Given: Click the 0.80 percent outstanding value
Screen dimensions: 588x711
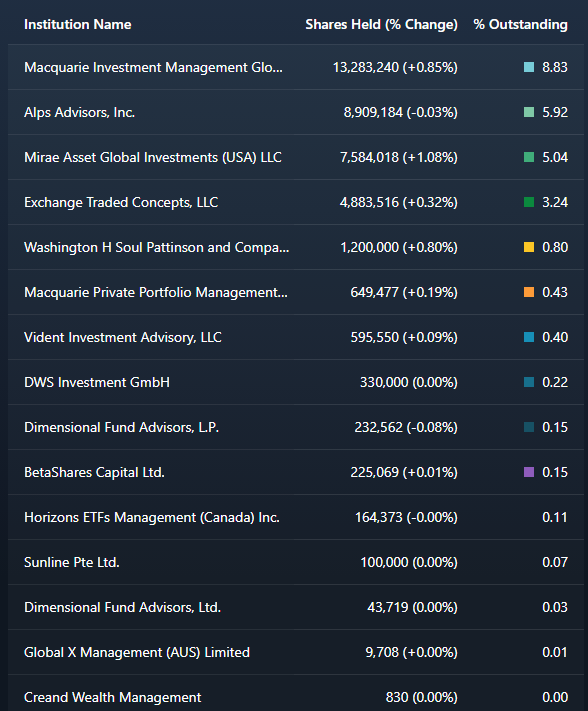Looking at the screenshot, I should click(x=555, y=247).
